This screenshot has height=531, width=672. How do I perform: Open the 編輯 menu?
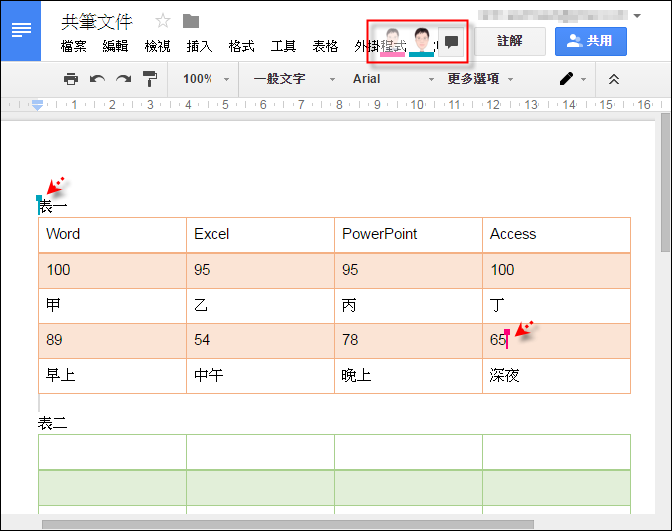pyautogui.click(x=115, y=46)
